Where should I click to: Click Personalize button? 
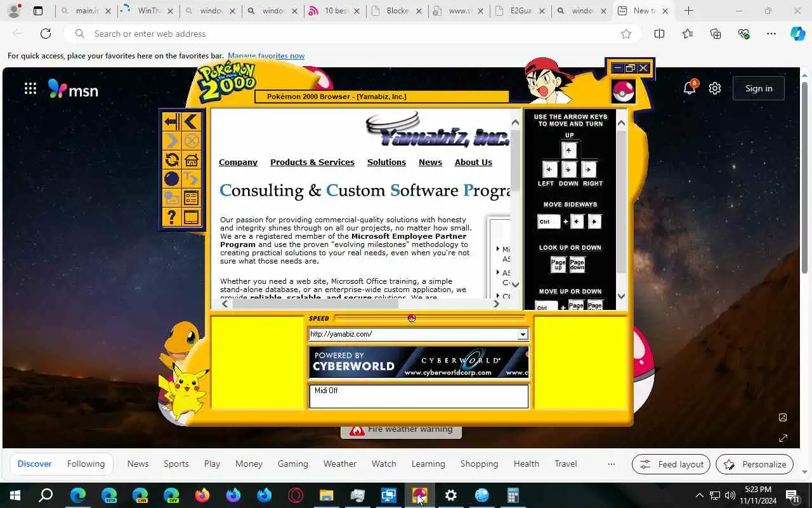click(x=754, y=464)
